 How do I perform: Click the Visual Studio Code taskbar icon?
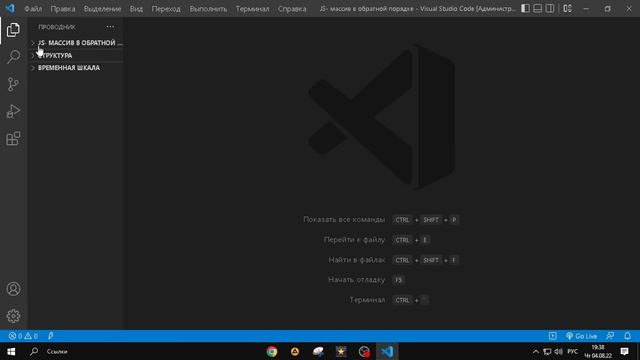(x=387, y=351)
